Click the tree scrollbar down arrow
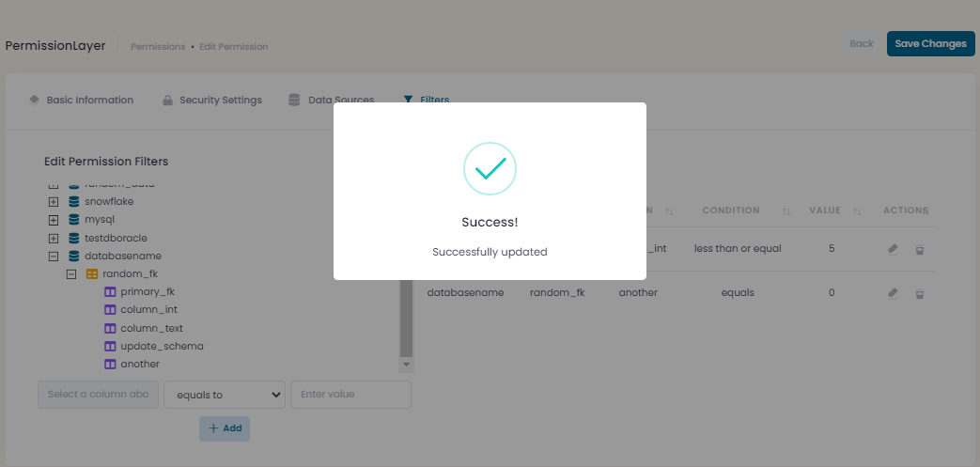 pyautogui.click(x=407, y=364)
